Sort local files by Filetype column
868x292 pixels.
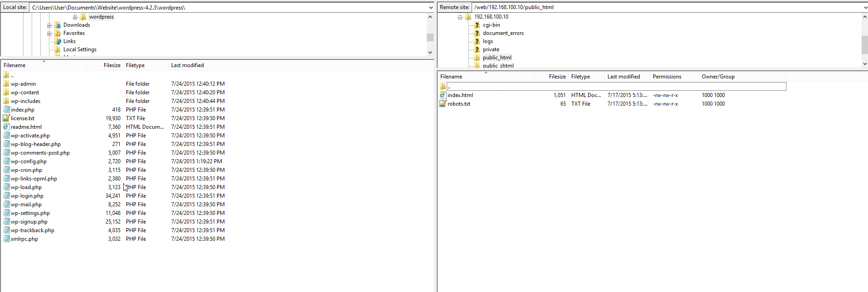(145, 65)
